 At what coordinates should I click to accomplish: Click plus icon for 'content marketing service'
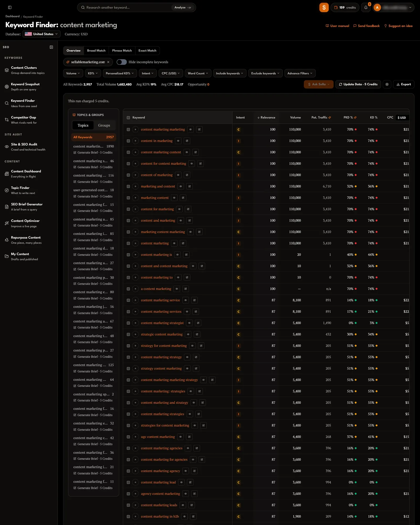135,300
